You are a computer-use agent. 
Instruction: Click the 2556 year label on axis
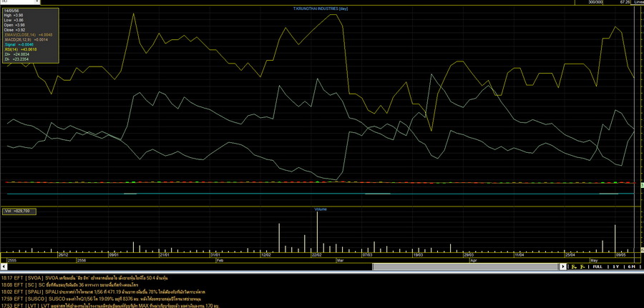[82, 260]
